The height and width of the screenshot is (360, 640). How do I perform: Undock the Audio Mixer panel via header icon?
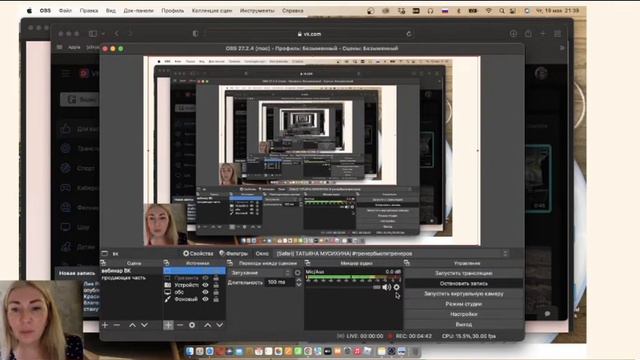click(x=307, y=263)
